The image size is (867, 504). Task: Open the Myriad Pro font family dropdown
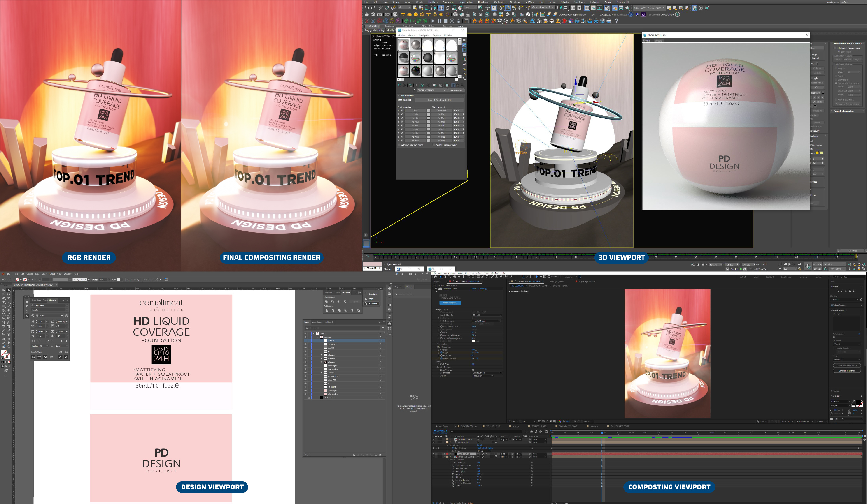[50, 305]
